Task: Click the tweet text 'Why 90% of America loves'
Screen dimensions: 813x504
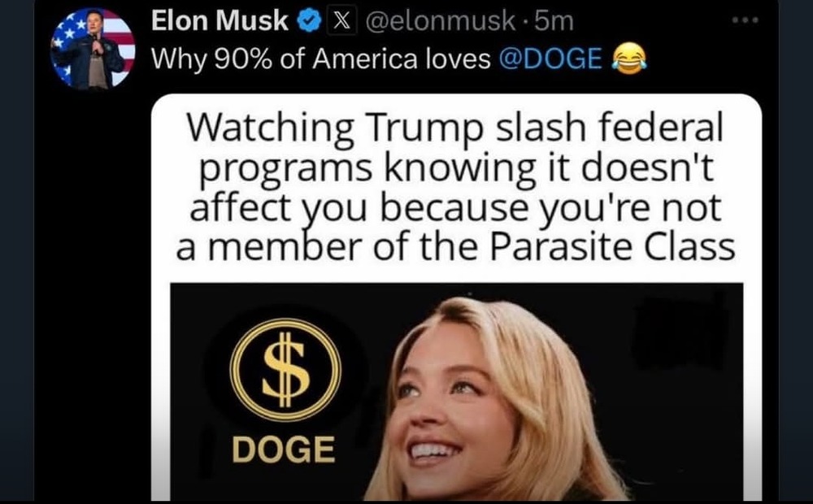Action: [x=321, y=59]
